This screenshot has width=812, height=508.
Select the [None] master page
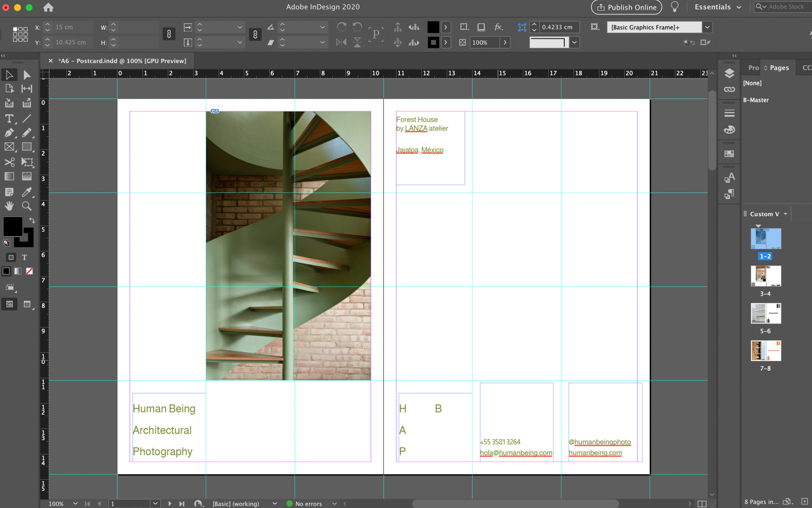click(x=752, y=83)
